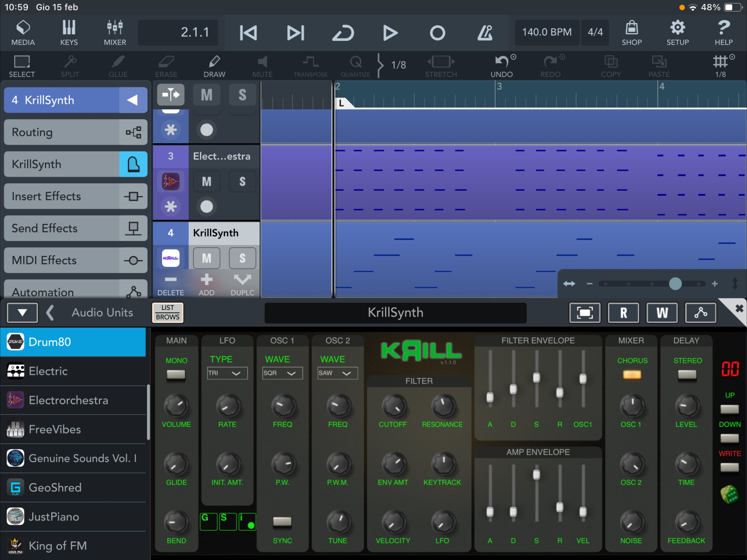Tap the 4/4 time signature field
The width and height of the screenshot is (747, 560).
(595, 33)
